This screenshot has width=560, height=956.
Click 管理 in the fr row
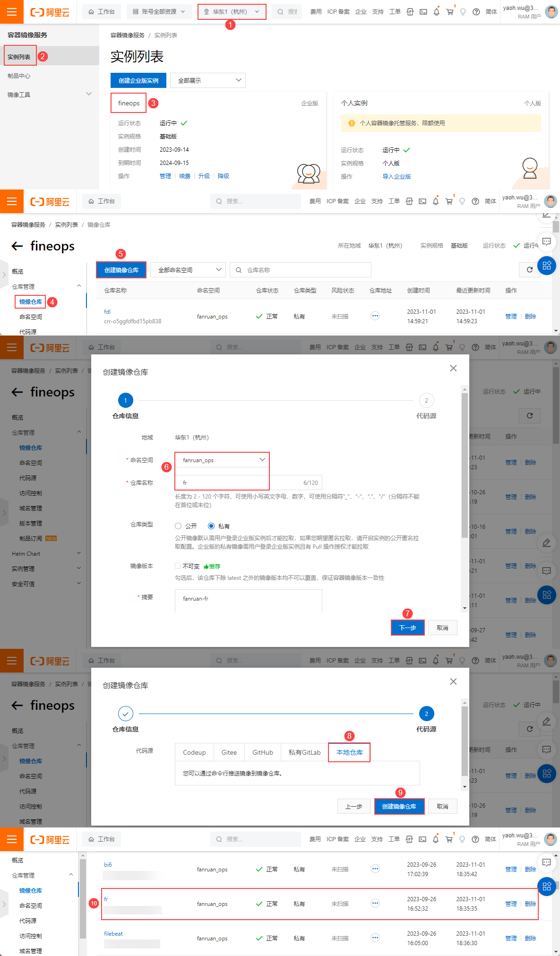[511, 904]
